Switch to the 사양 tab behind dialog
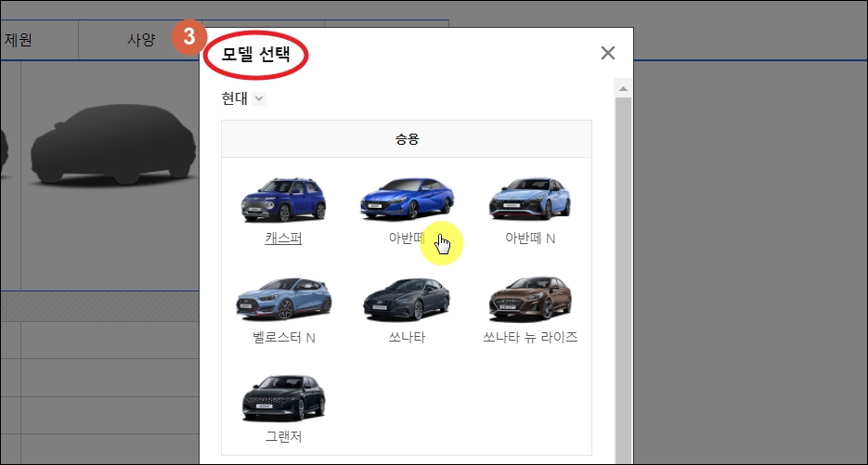Screen dimensions: 868x465 [140, 40]
